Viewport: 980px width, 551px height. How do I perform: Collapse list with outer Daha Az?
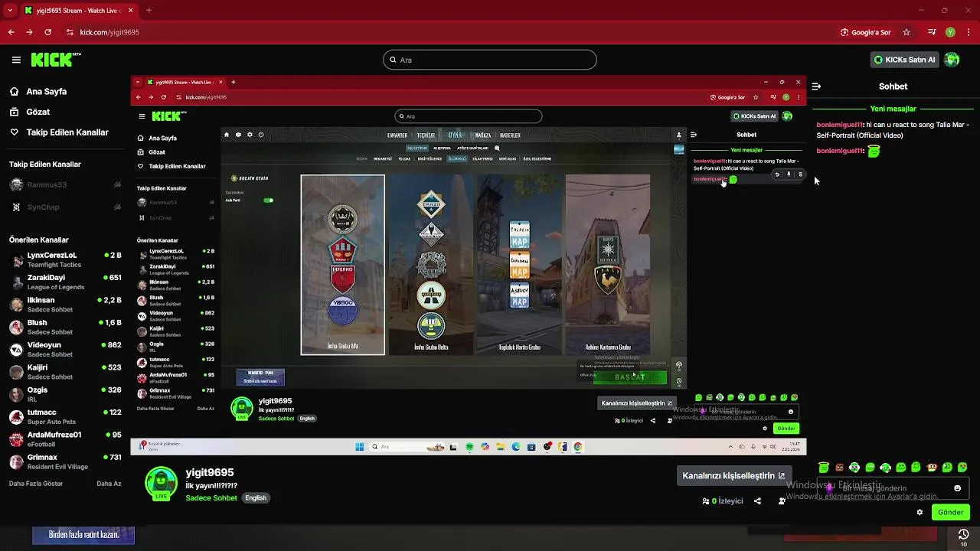(x=109, y=484)
